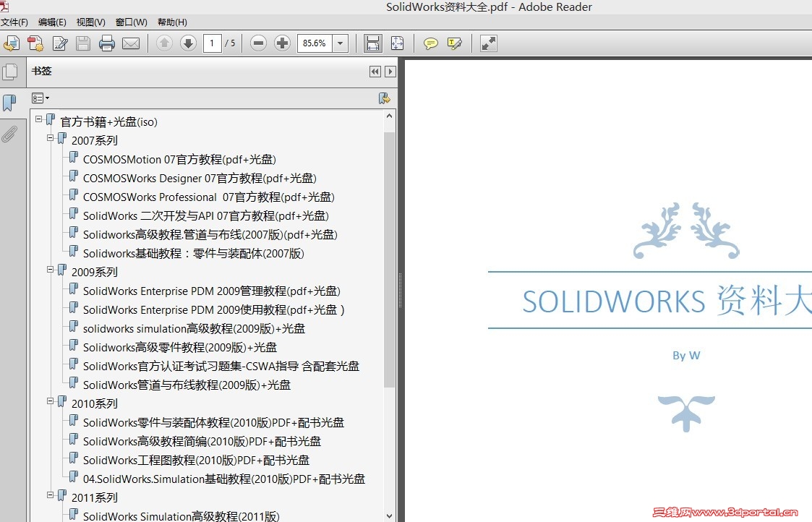Open the 文件(F) menu
The width and height of the screenshot is (812, 522).
coord(15,22)
